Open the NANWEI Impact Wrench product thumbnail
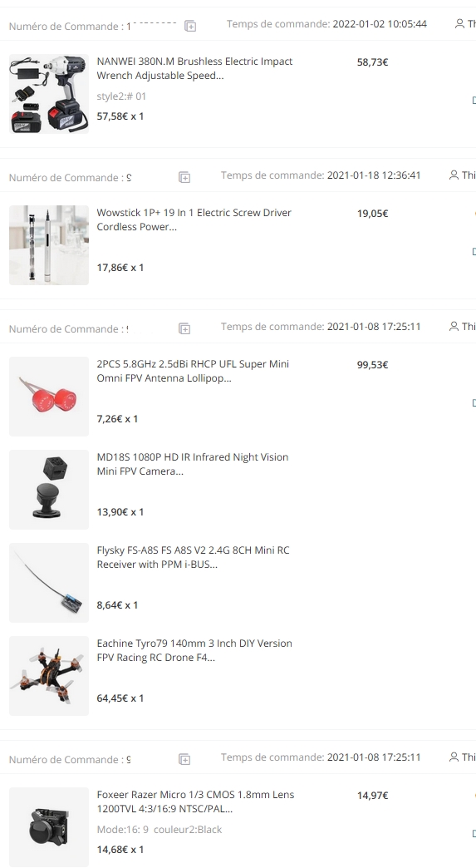This screenshot has height=868, width=476. (49, 94)
